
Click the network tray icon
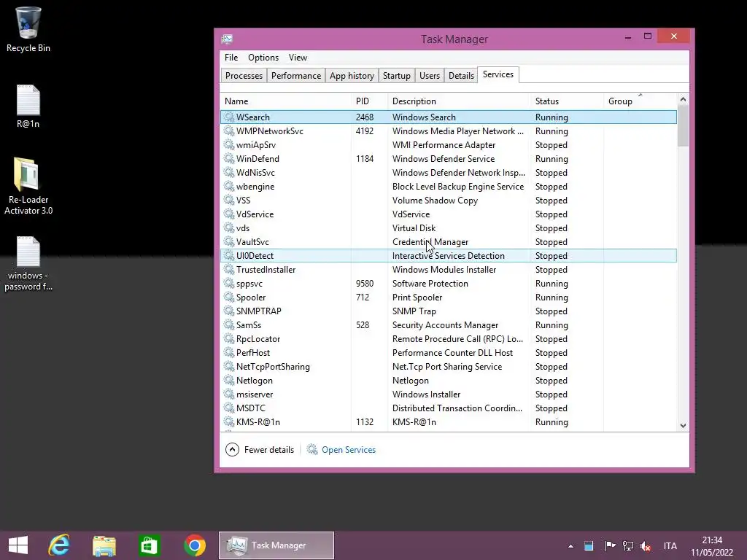[628, 545]
